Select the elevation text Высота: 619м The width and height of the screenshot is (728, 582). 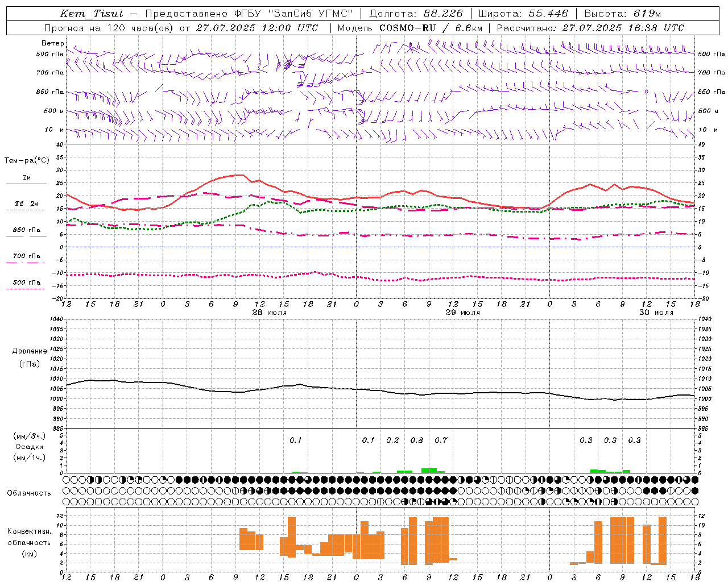623,14
